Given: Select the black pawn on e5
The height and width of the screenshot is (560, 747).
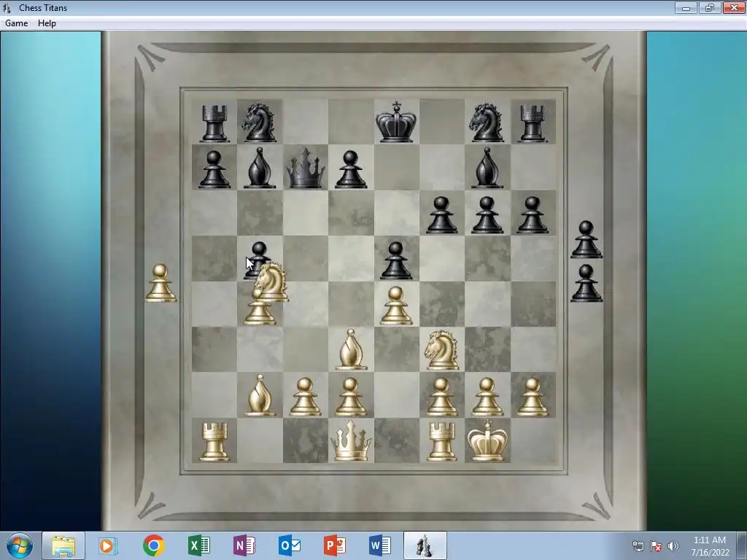Looking at the screenshot, I should point(396,260).
